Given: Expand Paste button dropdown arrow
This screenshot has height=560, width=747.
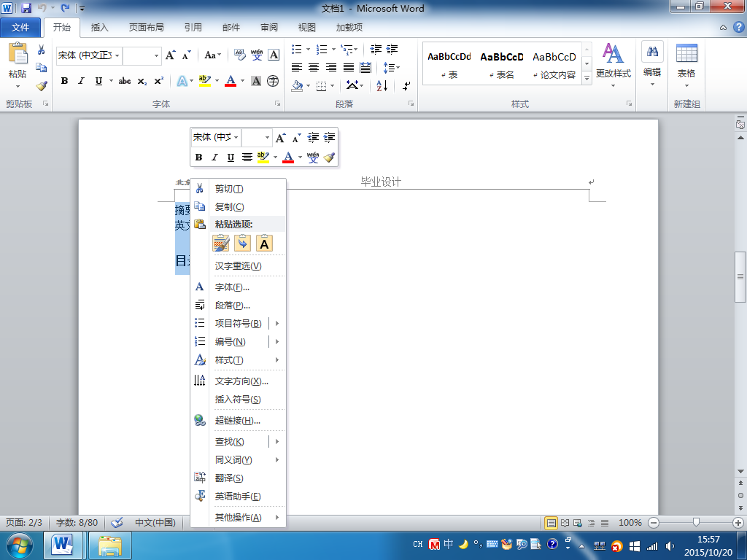Looking at the screenshot, I should 18,86.
